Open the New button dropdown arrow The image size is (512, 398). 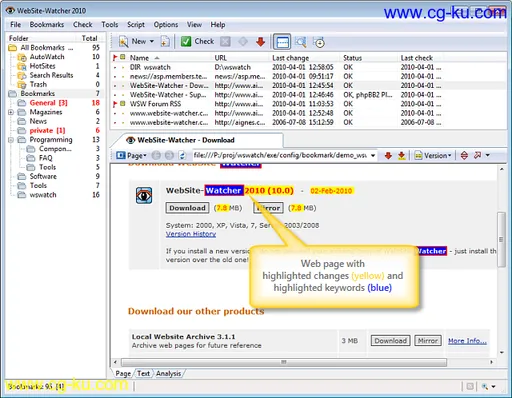tap(152, 41)
